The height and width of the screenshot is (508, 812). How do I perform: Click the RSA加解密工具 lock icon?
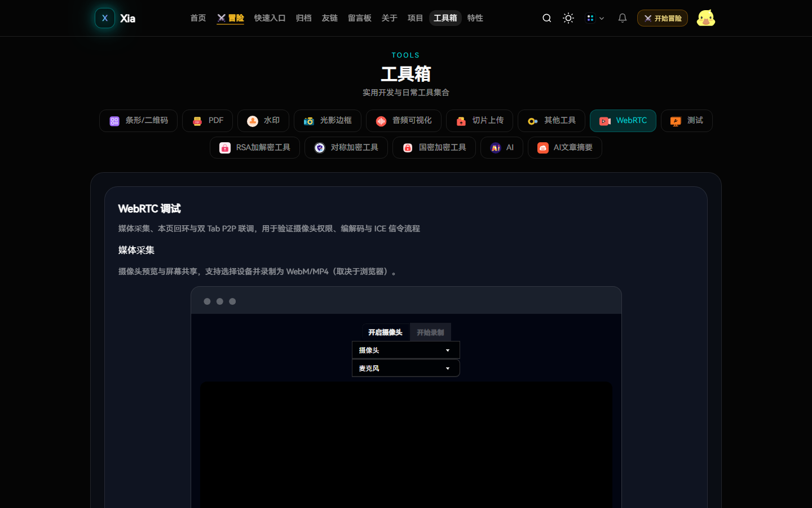point(225,148)
